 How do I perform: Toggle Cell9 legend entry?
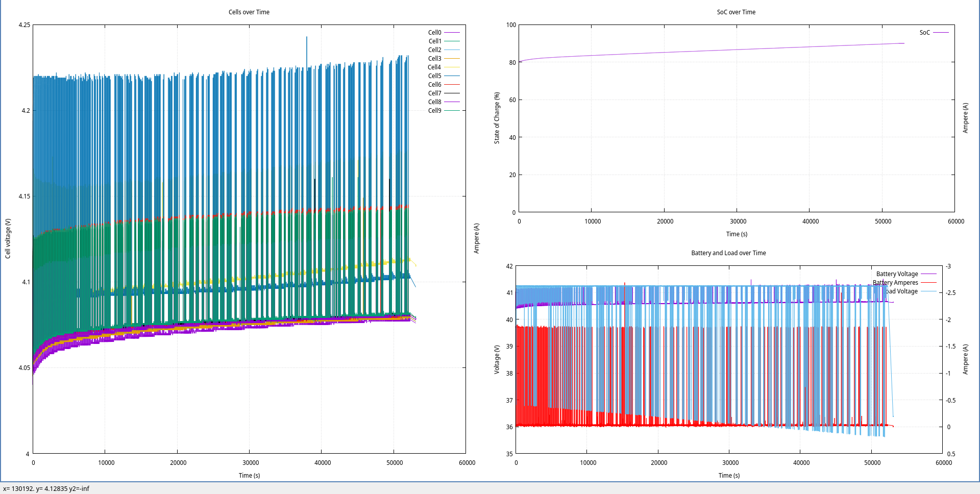coord(443,111)
